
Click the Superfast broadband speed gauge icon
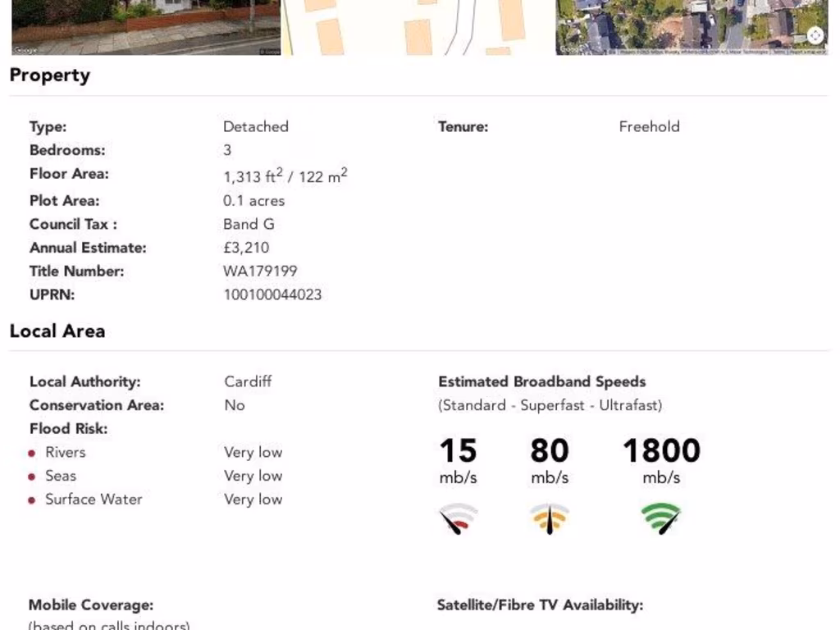[550, 518]
